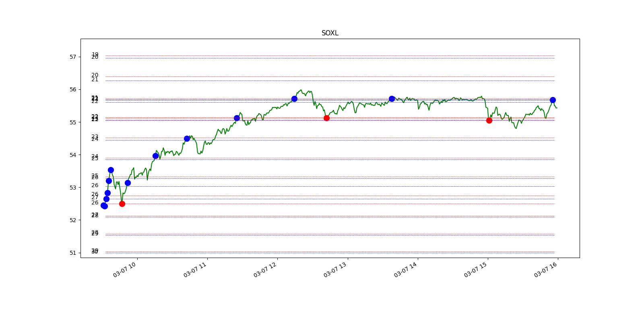Click the SOXL chart title
644x322 pixels.
(x=330, y=33)
